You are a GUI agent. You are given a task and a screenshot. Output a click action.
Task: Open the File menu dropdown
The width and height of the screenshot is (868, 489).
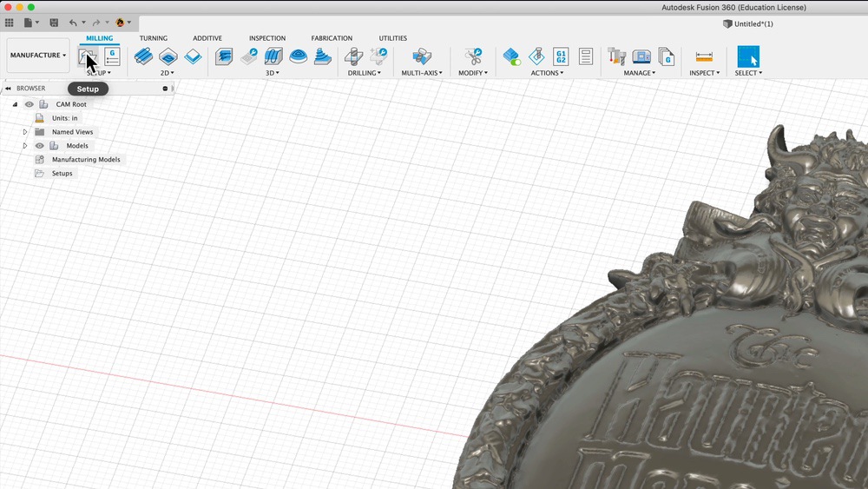pos(31,23)
